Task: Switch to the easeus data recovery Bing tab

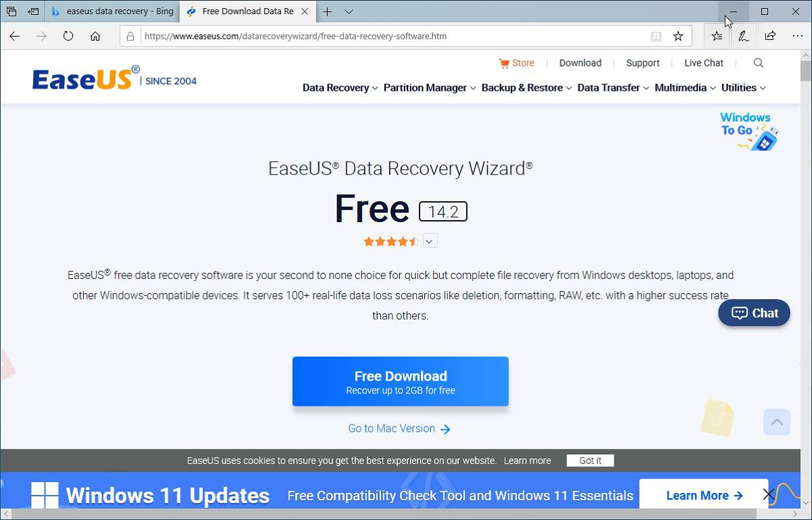Action: (x=112, y=12)
